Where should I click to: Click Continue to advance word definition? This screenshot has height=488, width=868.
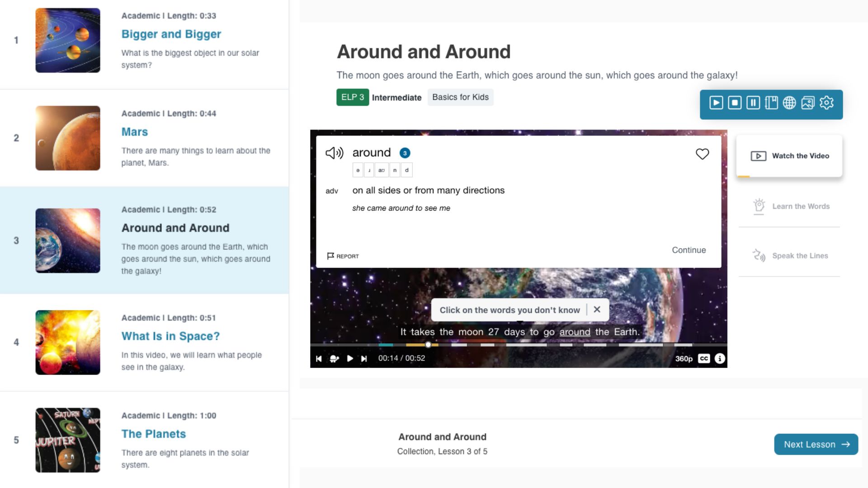(689, 250)
